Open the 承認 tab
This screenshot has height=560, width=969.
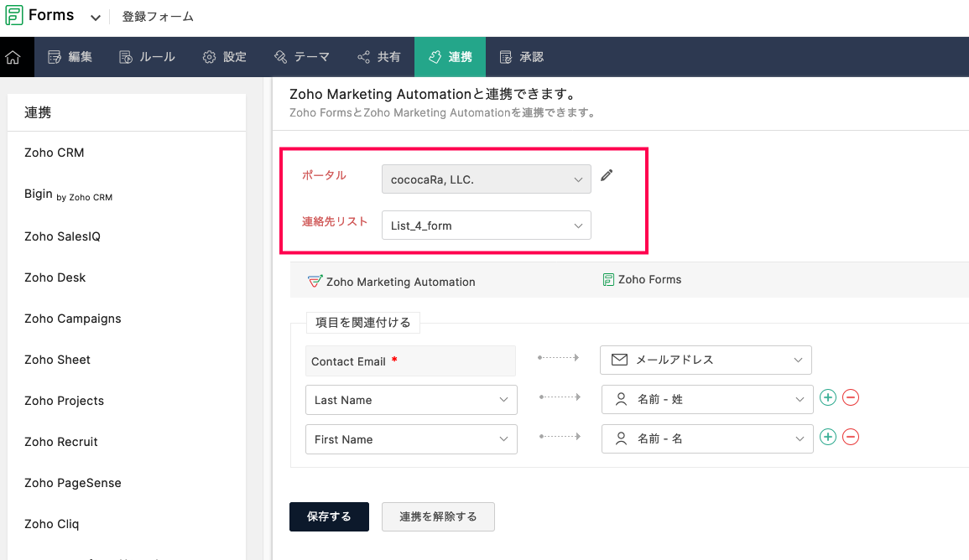click(522, 57)
